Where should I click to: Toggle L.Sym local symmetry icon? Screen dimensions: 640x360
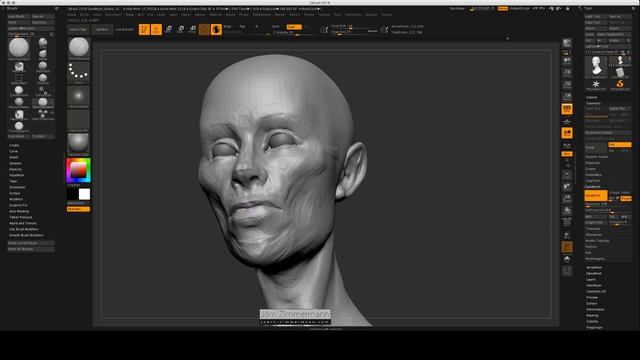tap(567, 145)
